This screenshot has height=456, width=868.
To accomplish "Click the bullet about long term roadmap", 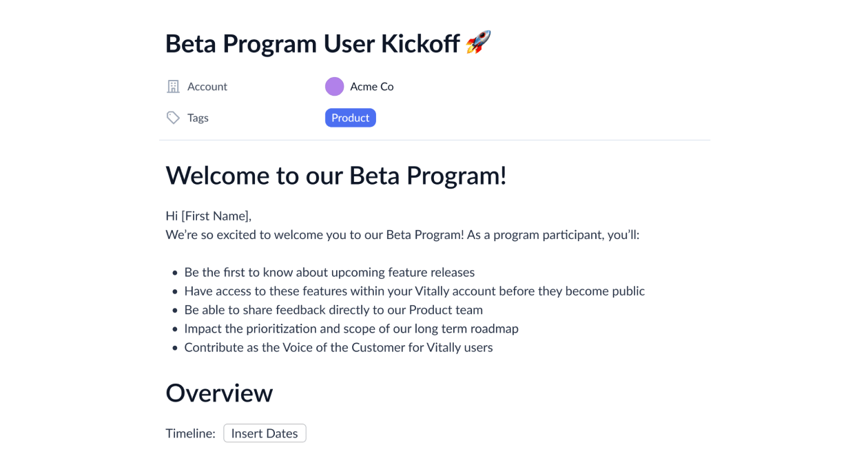I will (351, 329).
